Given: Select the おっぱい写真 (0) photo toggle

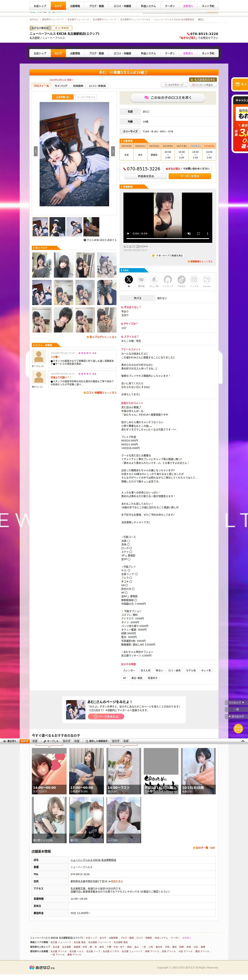Looking at the screenshot, I should click(x=86, y=97).
